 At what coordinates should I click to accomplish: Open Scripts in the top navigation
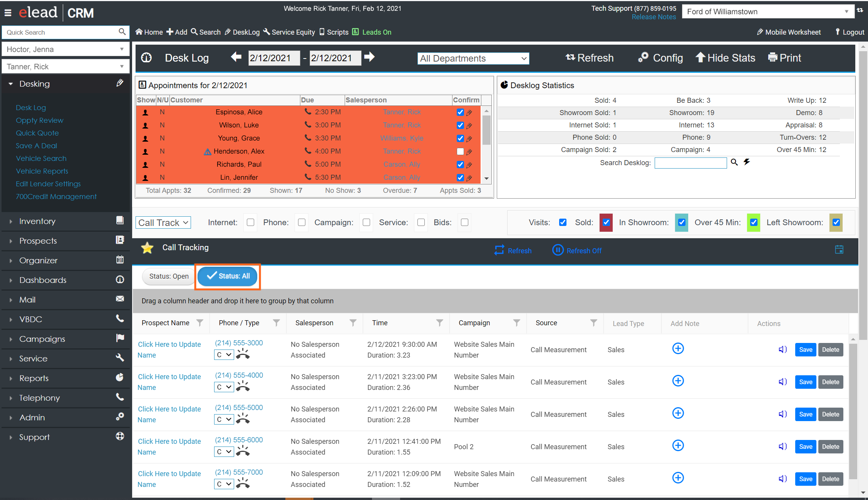pyautogui.click(x=334, y=32)
